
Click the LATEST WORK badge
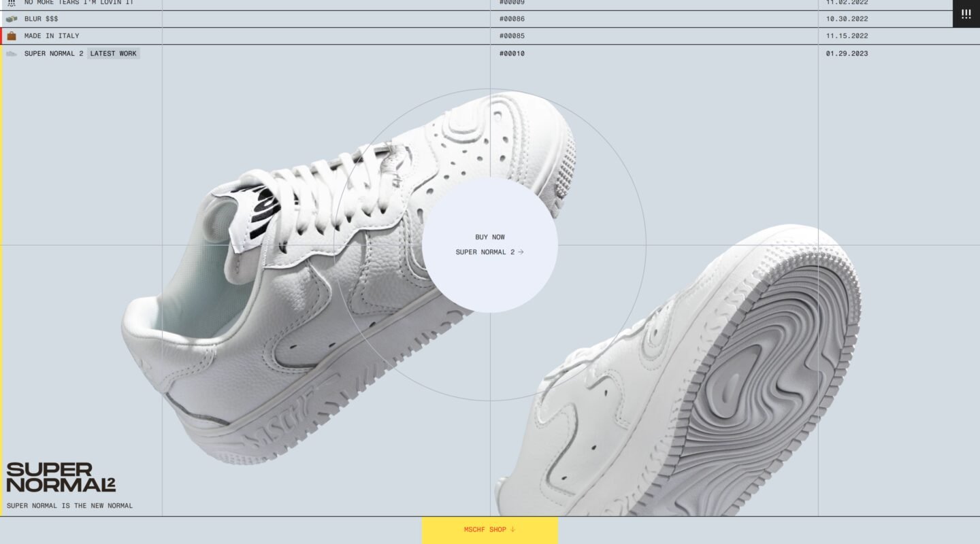click(x=114, y=54)
